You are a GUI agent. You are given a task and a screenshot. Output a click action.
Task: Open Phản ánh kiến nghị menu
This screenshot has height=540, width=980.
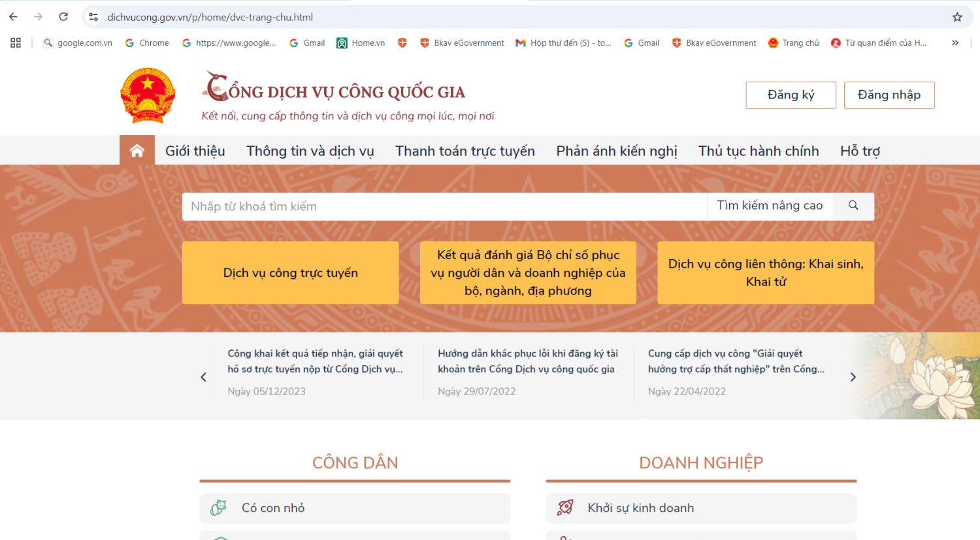pos(617,151)
